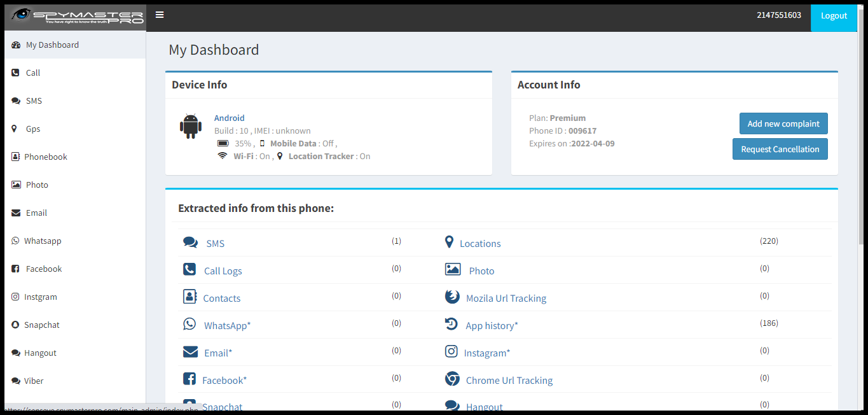
Task: Click the map pin icon beside Gps in sidebar
Action: (x=14, y=129)
